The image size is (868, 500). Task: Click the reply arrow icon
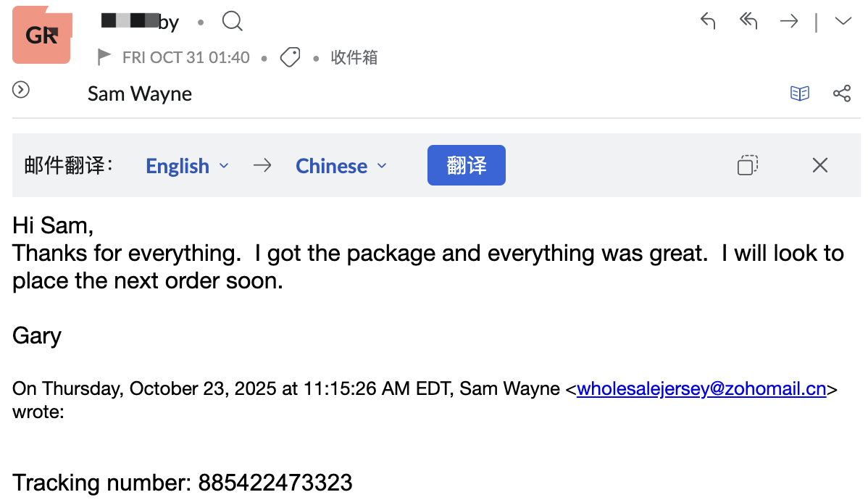coord(708,22)
